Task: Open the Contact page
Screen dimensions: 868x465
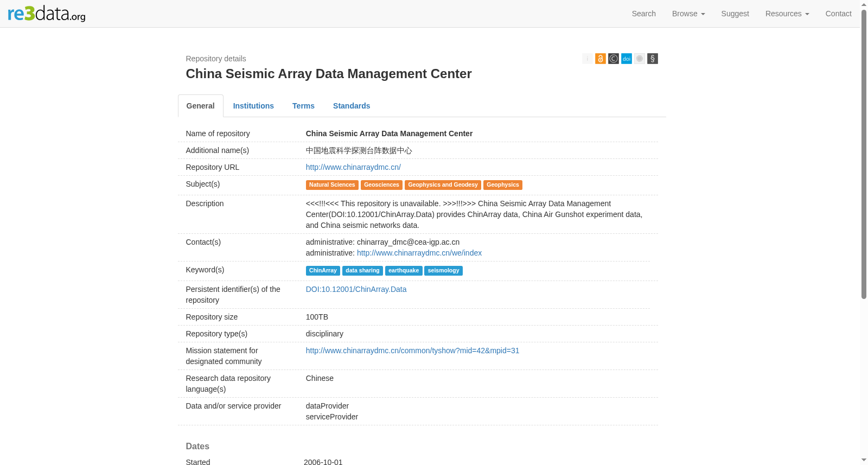Action: tap(838, 14)
